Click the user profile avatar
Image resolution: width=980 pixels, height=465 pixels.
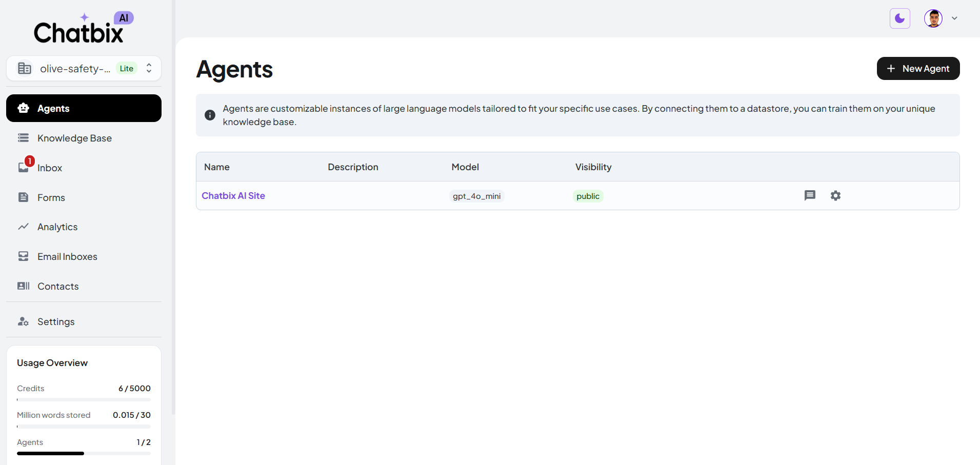[933, 18]
